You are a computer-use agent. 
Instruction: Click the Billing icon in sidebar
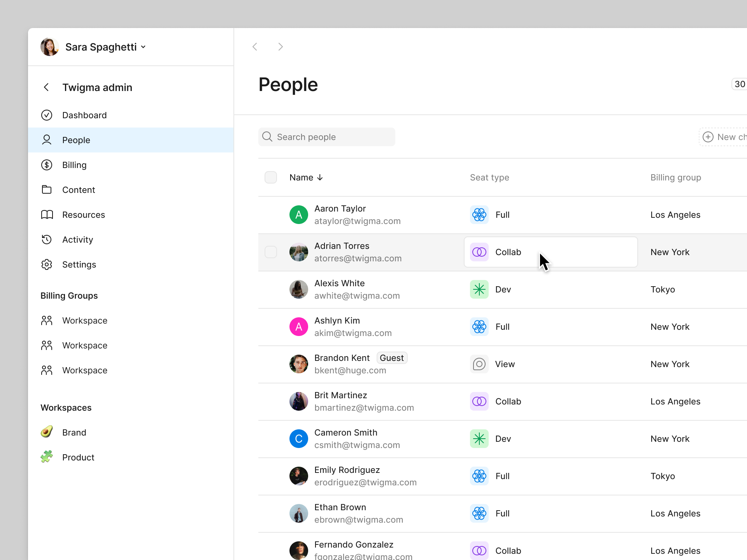(47, 165)
